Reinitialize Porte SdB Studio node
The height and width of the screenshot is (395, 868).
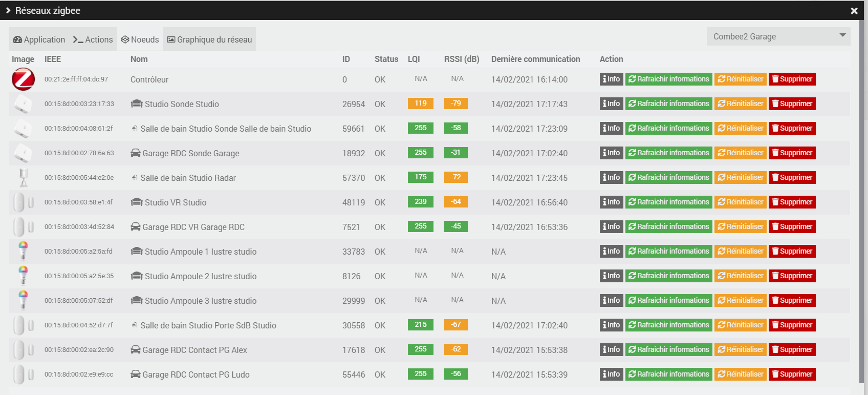tap(741, 325)
